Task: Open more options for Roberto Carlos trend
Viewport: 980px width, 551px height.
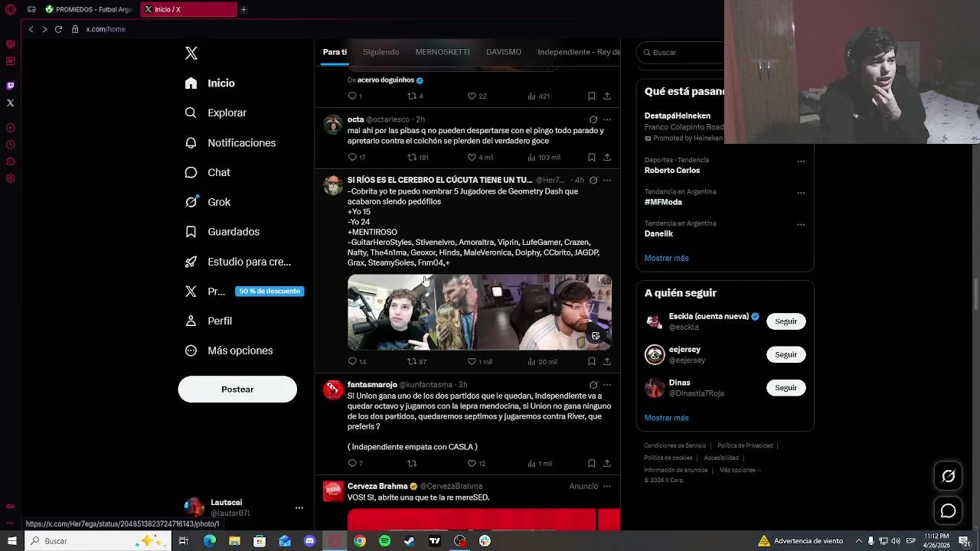Action: point(801,161)
